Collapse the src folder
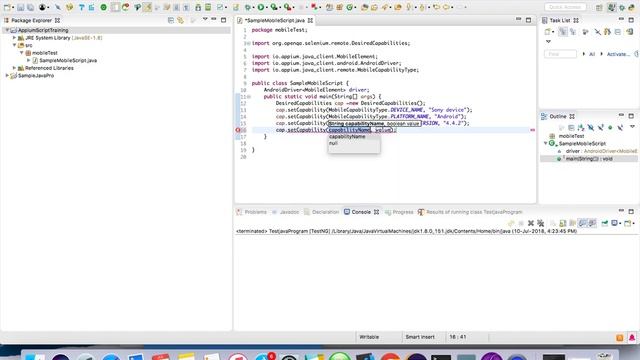 coord(14,45)
